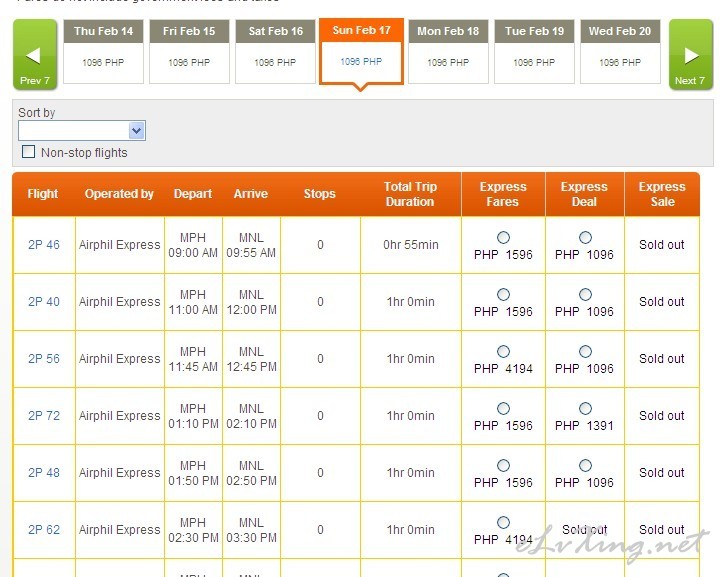Choose Express Deal PHP 1096 for 2P 40
The height and width of the screenshot is (577, 720).
[x=585, y=294]
